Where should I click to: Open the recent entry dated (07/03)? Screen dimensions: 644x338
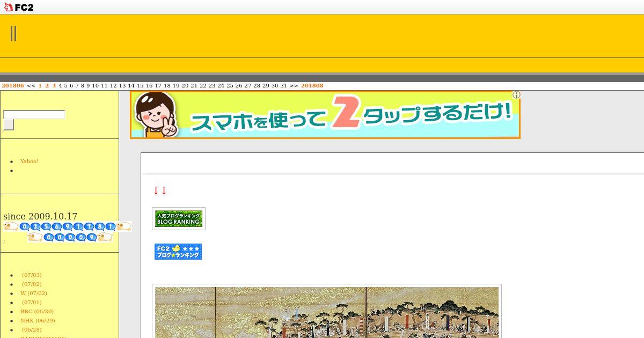tap(32, 275)
